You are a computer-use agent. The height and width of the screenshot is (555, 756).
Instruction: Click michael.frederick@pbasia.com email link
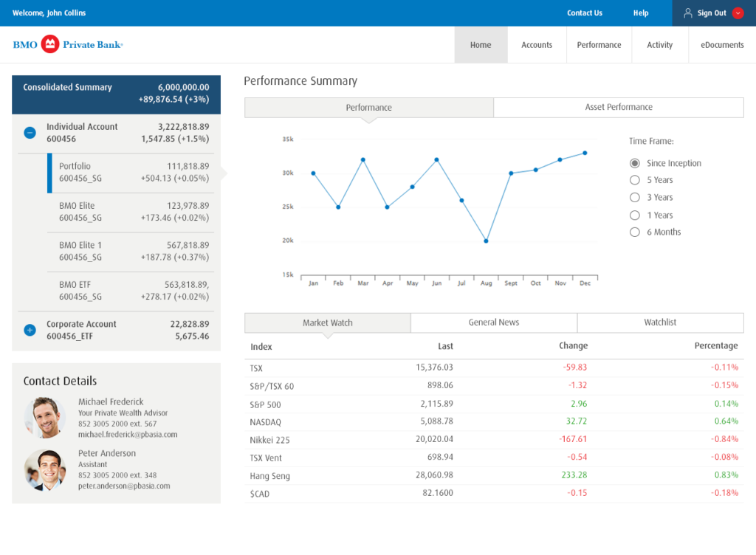click(x=128, y=435)
